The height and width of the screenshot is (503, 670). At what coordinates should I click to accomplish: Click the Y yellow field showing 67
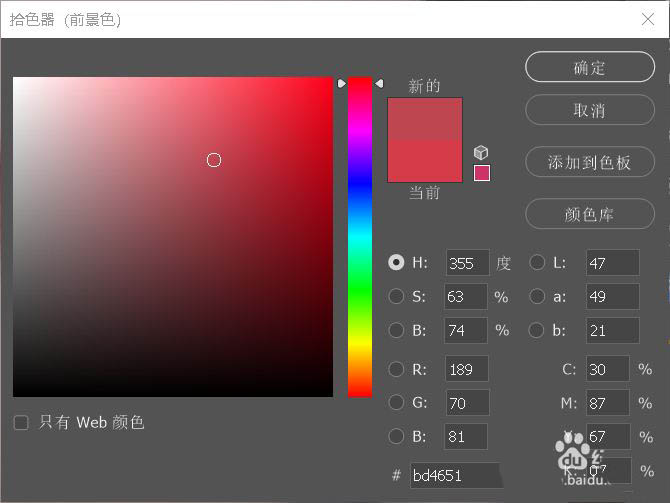[608, 436]
